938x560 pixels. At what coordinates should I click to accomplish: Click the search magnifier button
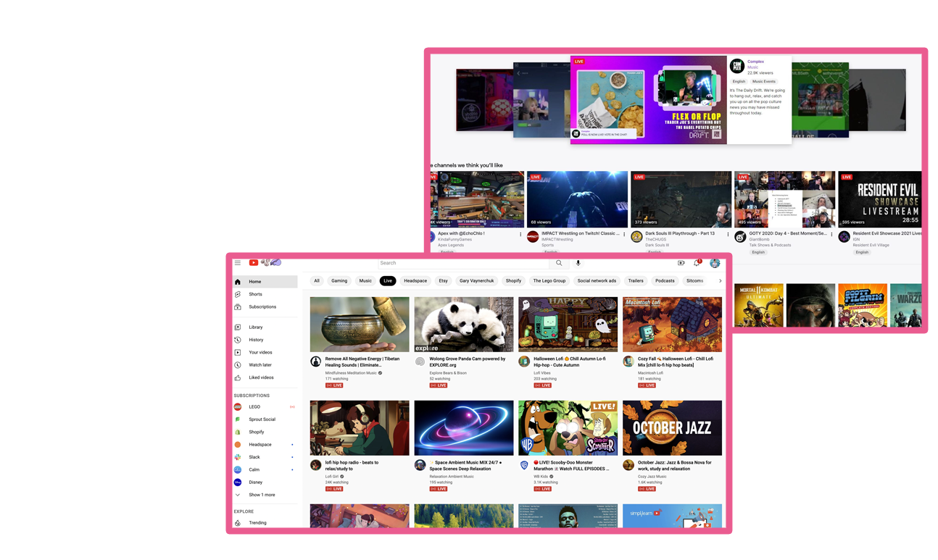(x=559, y=263)
